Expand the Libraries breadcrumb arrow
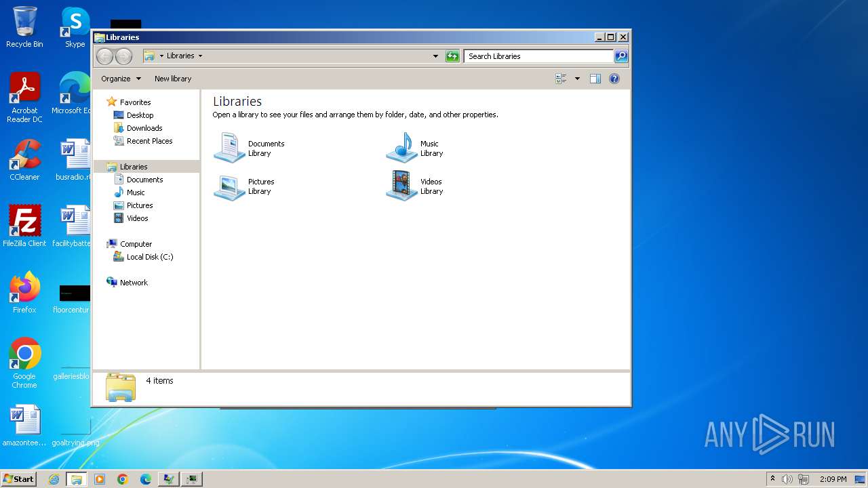 coord(200,56)
